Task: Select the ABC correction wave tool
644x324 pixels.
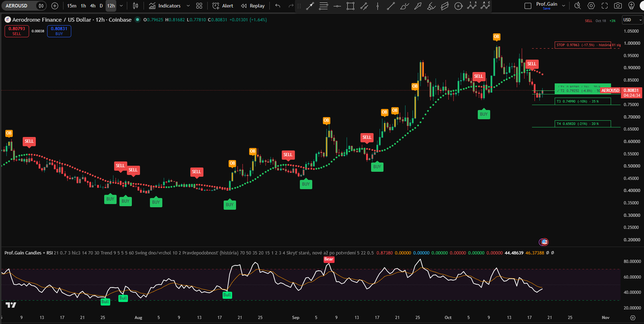Action: tap(486, 6)
